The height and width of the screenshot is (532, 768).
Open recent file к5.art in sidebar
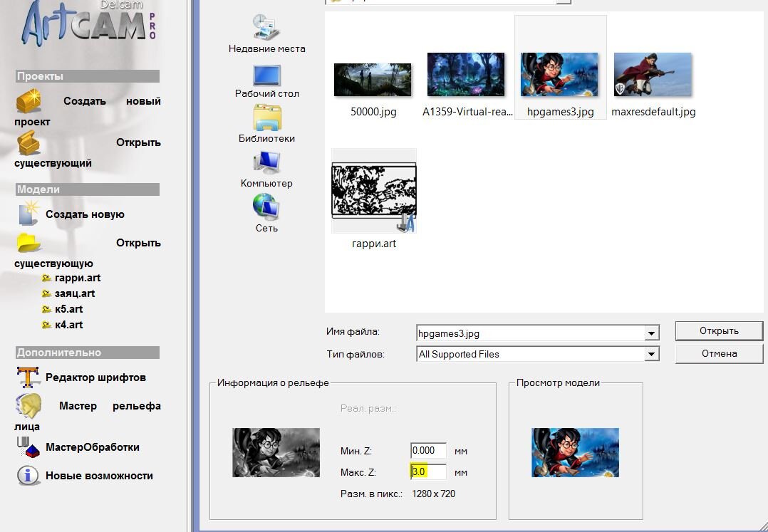tap(68, 309)
